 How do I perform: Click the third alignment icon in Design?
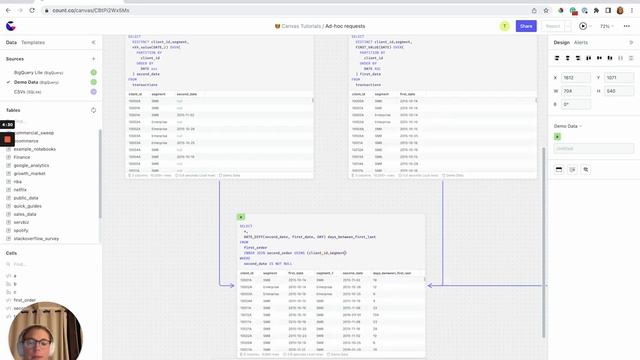[578, 58]
